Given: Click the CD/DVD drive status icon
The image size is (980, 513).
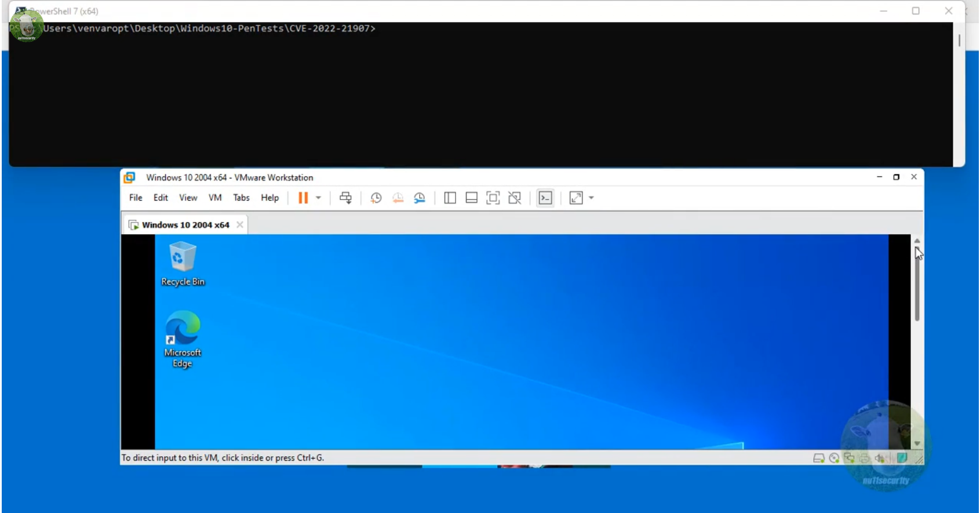Looking at the screenshot, I should tap(834, 458).
